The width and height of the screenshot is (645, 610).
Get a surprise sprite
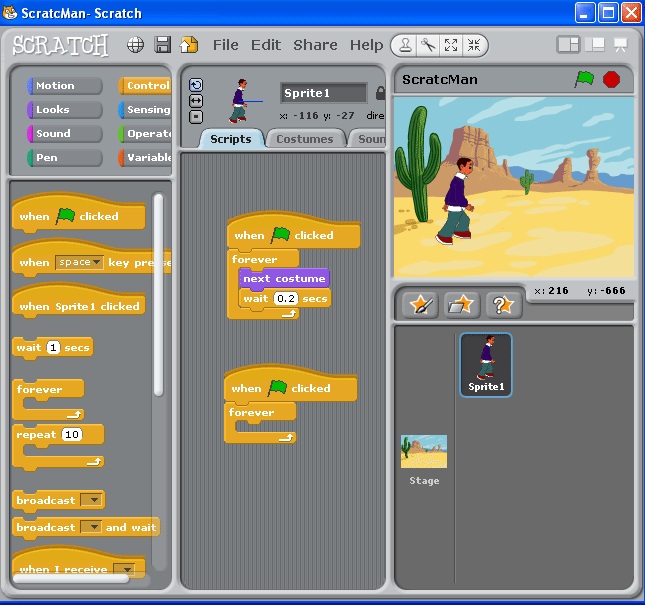[504, 305]
